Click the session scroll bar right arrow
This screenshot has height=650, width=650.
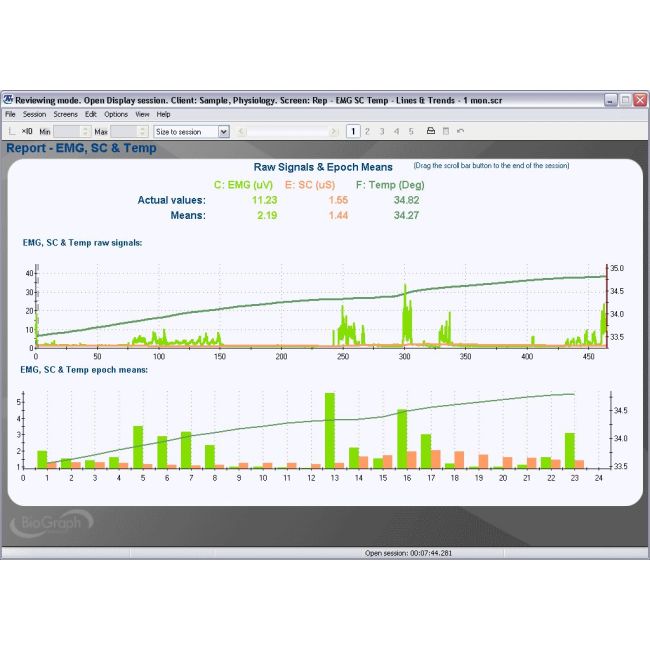(x=334, y=132)
